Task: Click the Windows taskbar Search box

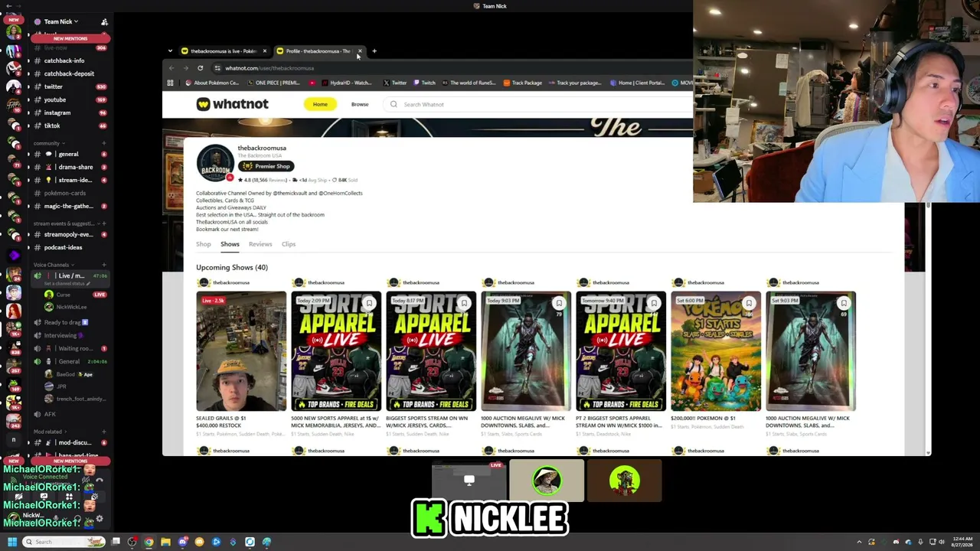Action: pos(64,542)
